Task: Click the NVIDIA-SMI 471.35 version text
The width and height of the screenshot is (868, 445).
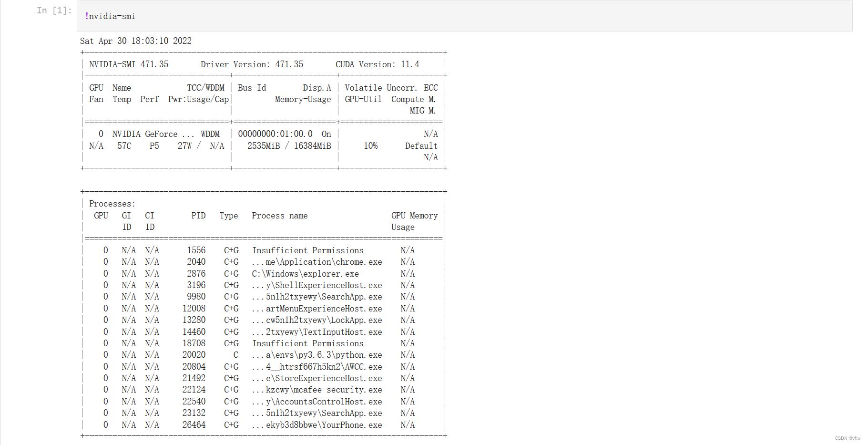Action: click(127, 64)
